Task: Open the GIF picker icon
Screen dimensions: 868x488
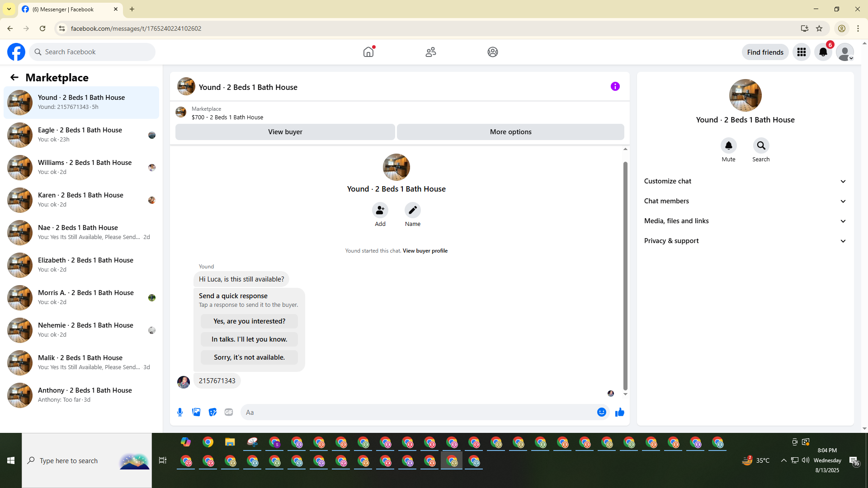Action: coord(229,412)
